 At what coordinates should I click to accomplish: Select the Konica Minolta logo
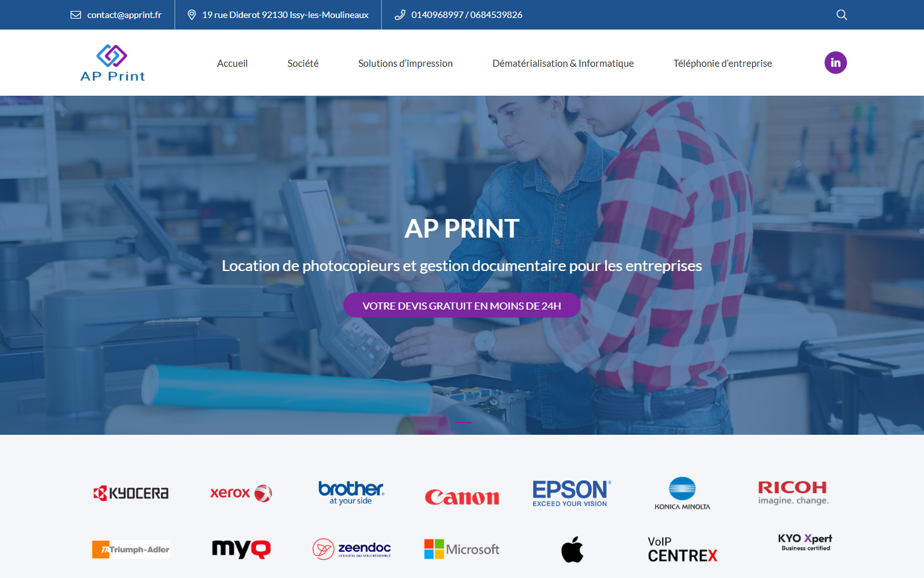pyautogui.click(x=682, y=493)
